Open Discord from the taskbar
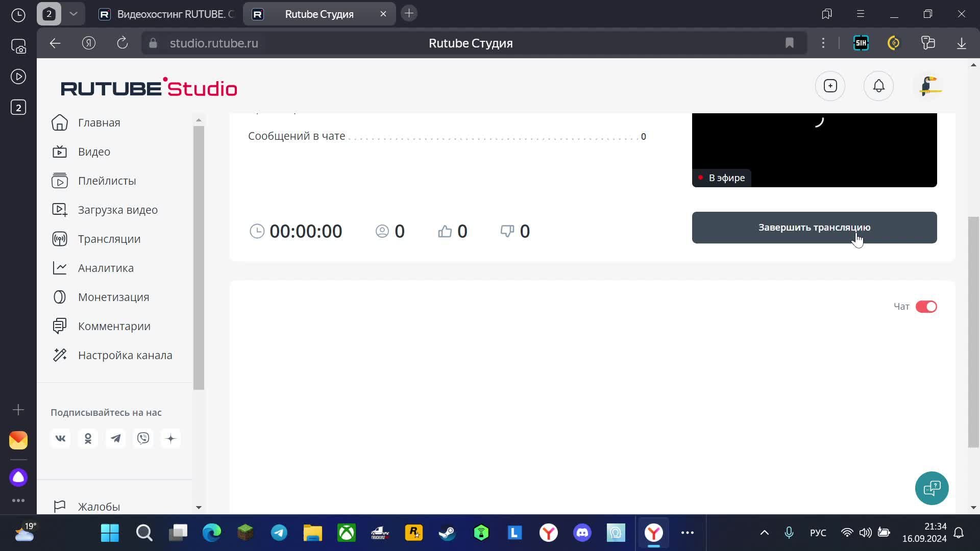Screen dimensions: 980x551 point(582,533)
